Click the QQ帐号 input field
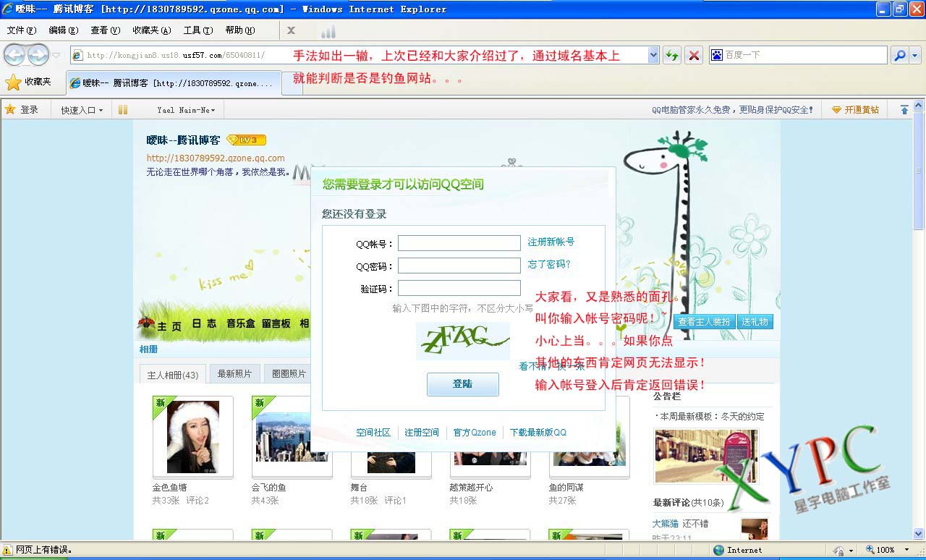Screen dimensions: 926x560 tap(459, 243)
